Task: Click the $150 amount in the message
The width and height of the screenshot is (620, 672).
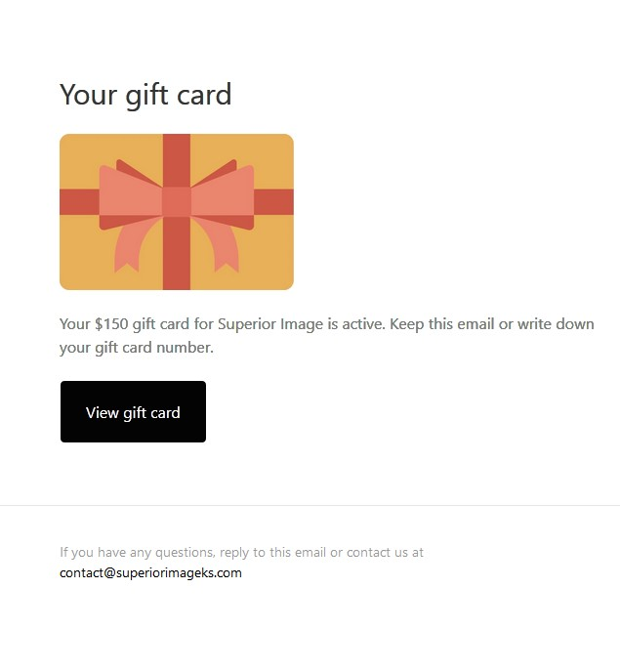Action: pos(112,324)
